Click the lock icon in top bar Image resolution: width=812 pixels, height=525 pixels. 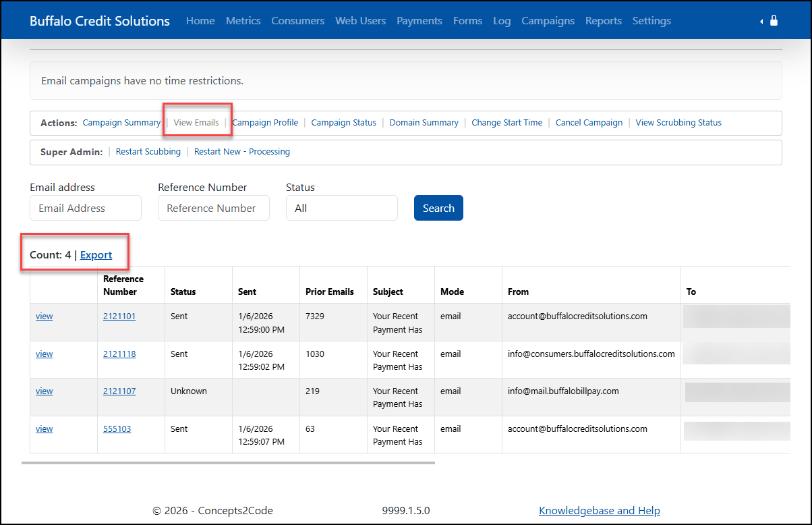(774, 21)
